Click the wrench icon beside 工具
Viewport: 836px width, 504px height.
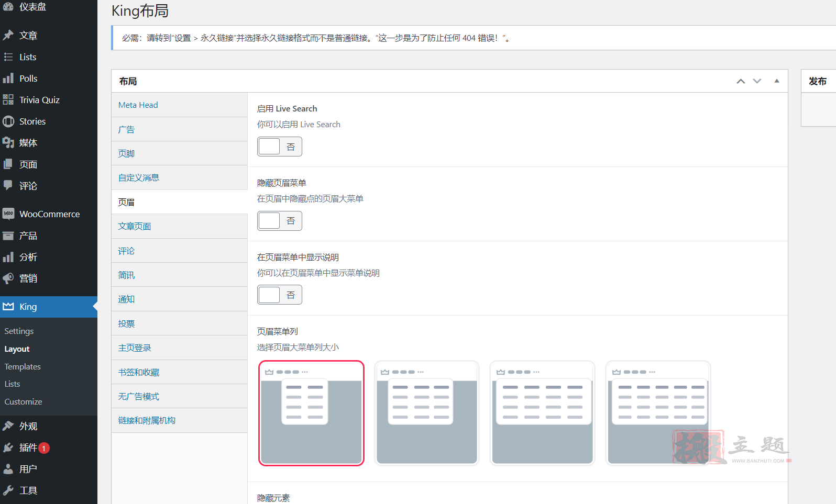8,490
